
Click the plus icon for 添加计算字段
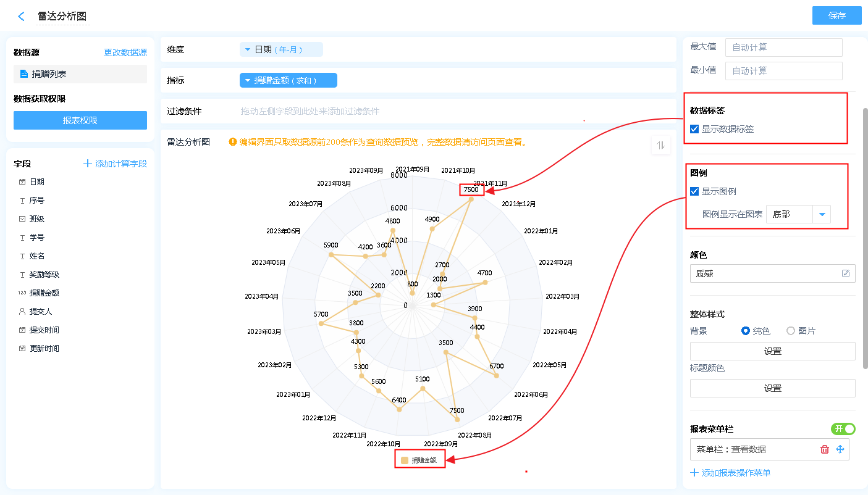88,164
